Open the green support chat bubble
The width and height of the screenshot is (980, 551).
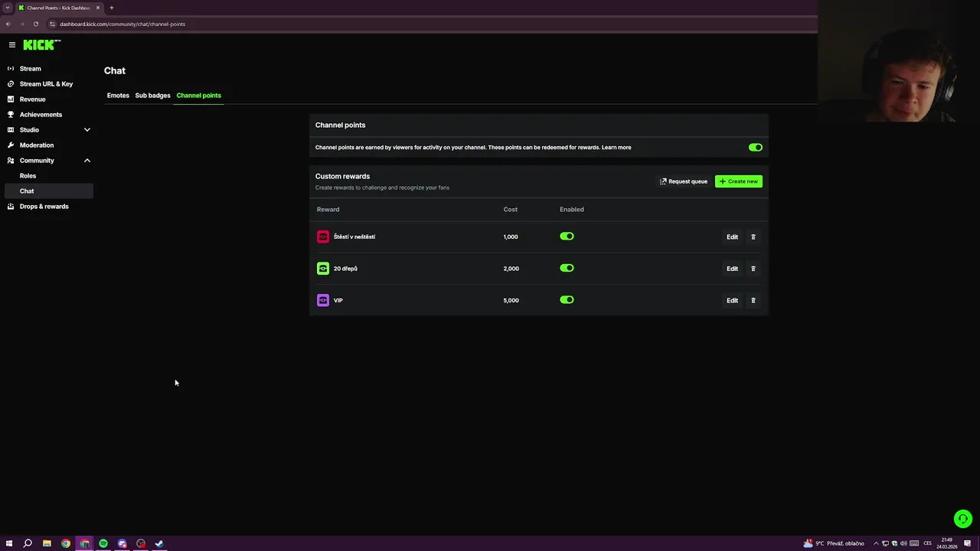tap(962, 519)
